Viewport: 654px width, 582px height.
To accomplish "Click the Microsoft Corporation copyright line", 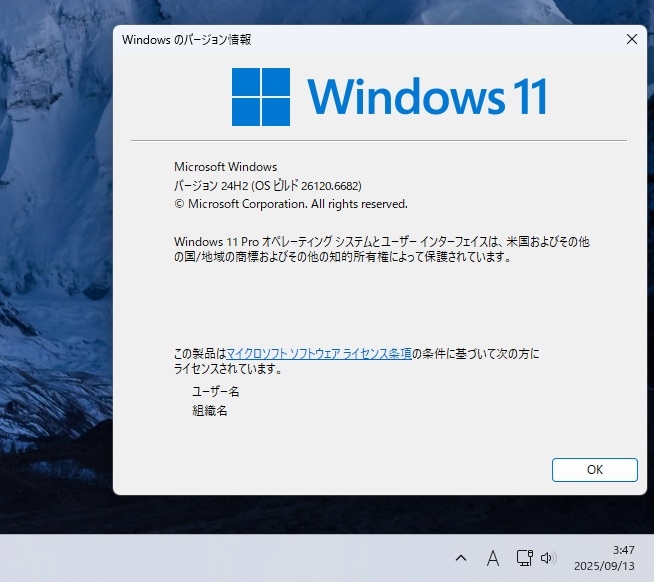I will tap(291, 204).
